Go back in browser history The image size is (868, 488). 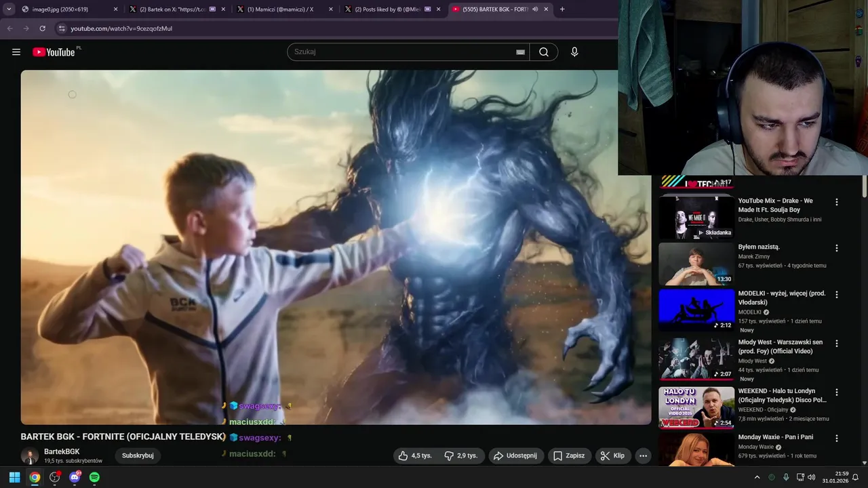9,28
